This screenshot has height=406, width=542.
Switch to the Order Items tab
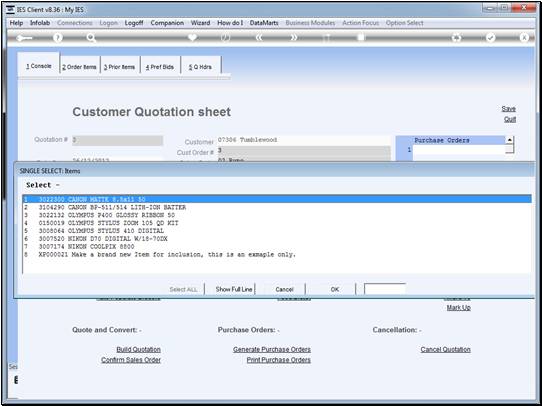(80, 67)
